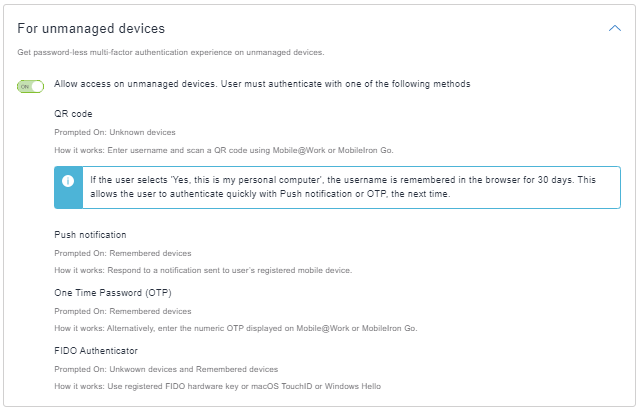This screenshot has height=411, width=640.
Task: Click 'Prompted On' line under One Time Password
Action: (x=122, y=311)
